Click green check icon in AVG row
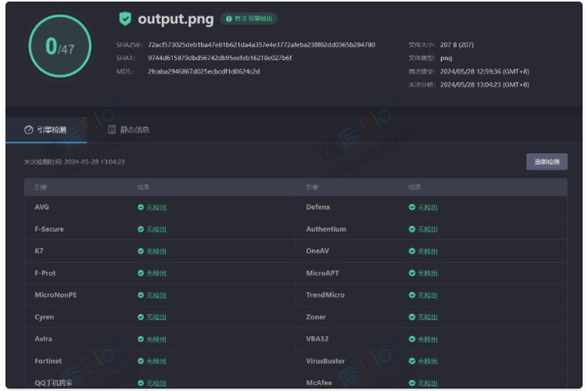 141,207
